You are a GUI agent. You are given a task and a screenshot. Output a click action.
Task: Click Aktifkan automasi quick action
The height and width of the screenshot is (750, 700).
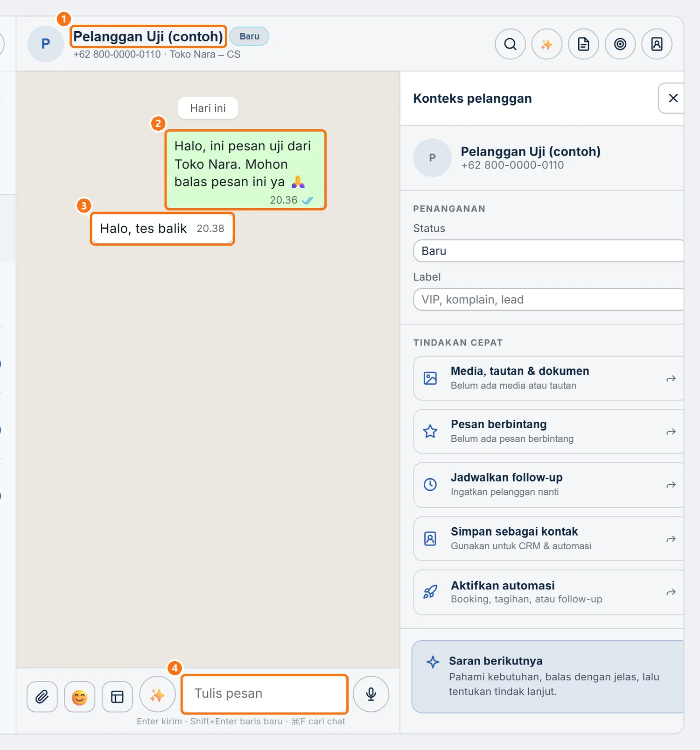tap(548, 592)
